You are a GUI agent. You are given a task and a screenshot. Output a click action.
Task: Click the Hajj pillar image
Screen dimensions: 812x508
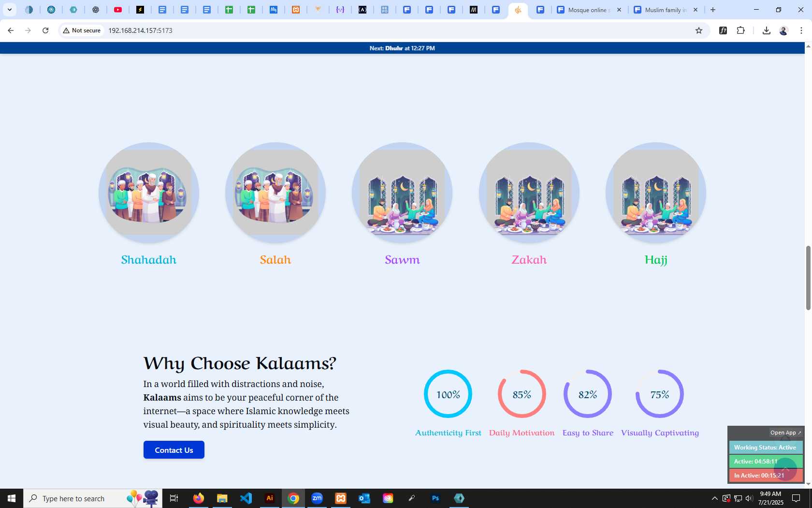tap(656, 193)
